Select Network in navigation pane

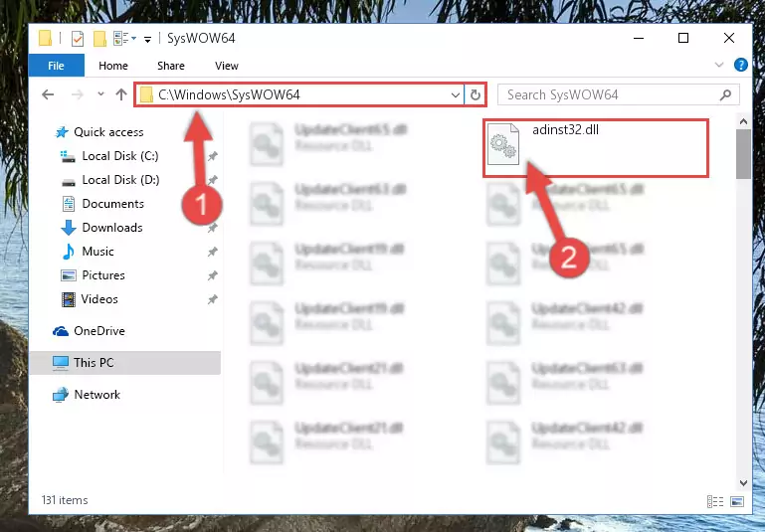click(x=96, y=394)
